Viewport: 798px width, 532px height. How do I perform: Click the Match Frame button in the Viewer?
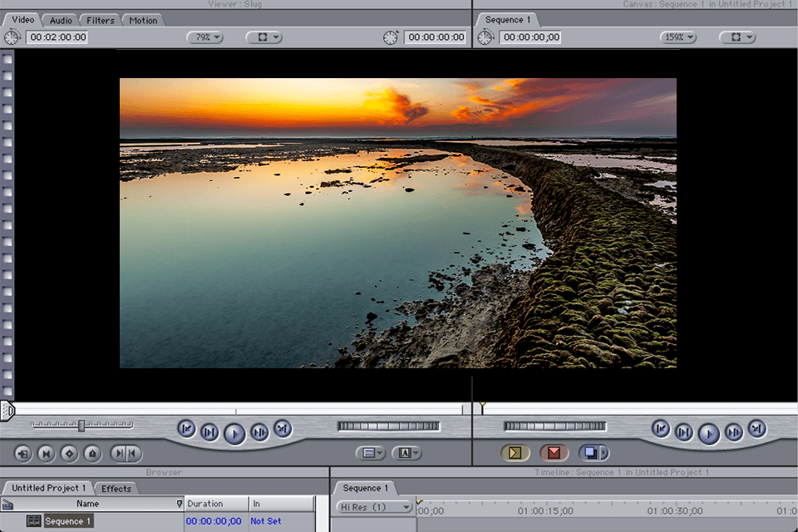point(22,453)
